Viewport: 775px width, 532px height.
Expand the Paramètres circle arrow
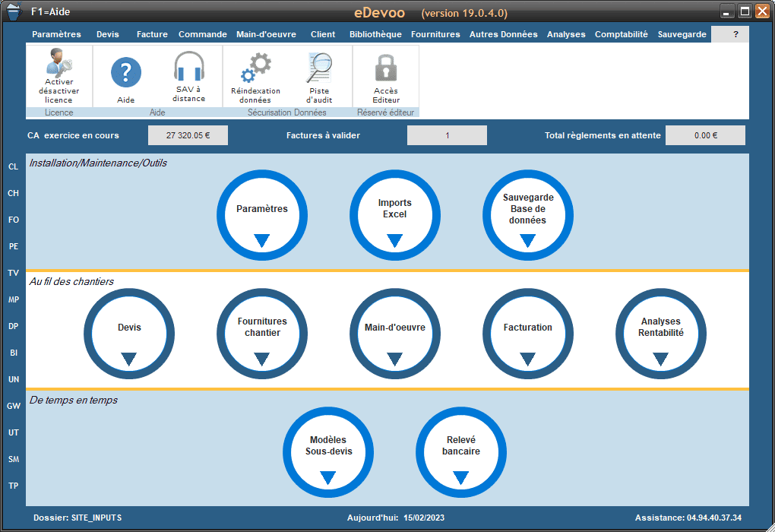coord(262,241)
